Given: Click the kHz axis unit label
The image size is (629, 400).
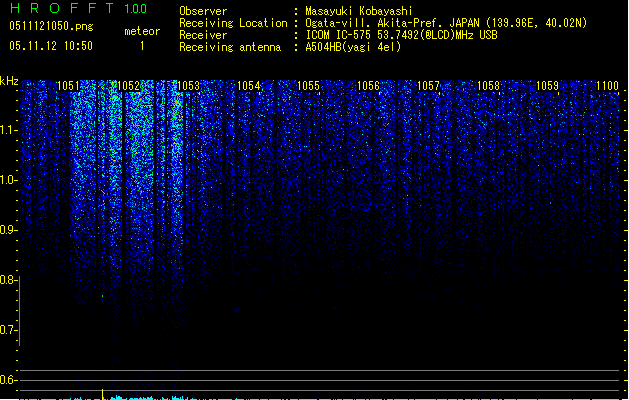Looking at the screenshot, I should tap(9, 81).
